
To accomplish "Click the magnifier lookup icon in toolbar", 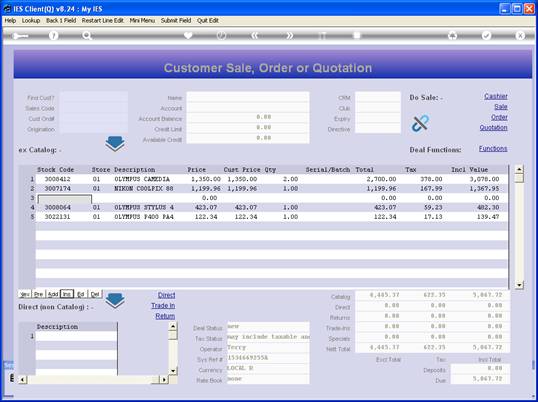I will point(87,35).
